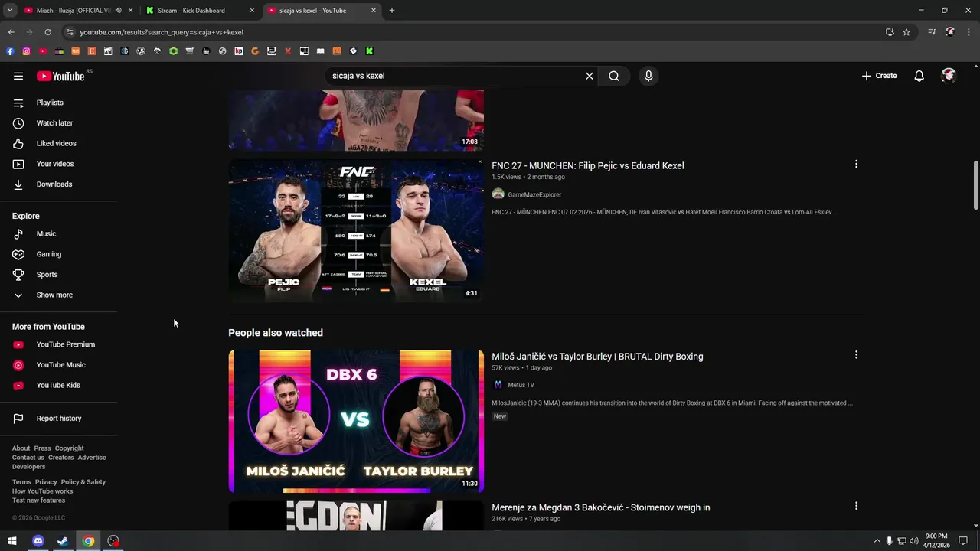Open Merenje za Megdan 3 video title
The image size is (980, 551).
coord(601,507)
